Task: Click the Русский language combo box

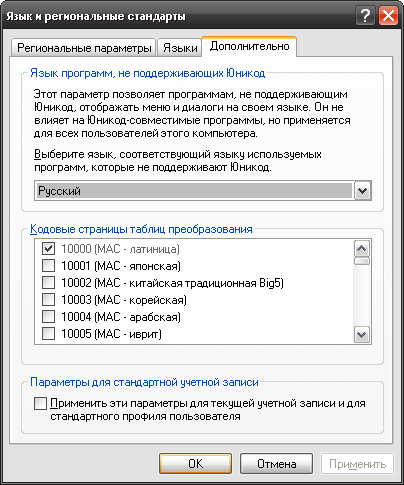Action: coord(203,191)
